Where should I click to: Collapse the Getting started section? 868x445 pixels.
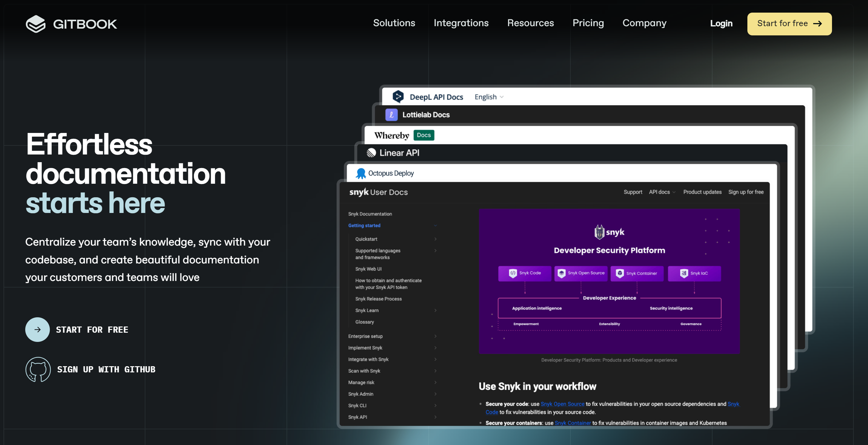click(x=435, y=226)
